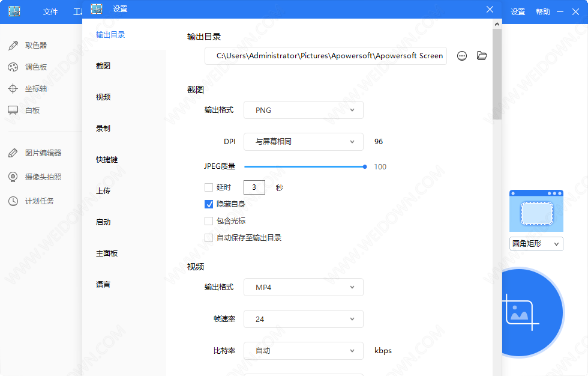Open the 圆角矩形 shape dropdown
588x376 pixels.
pyautogui.click(x=536, y=244)
